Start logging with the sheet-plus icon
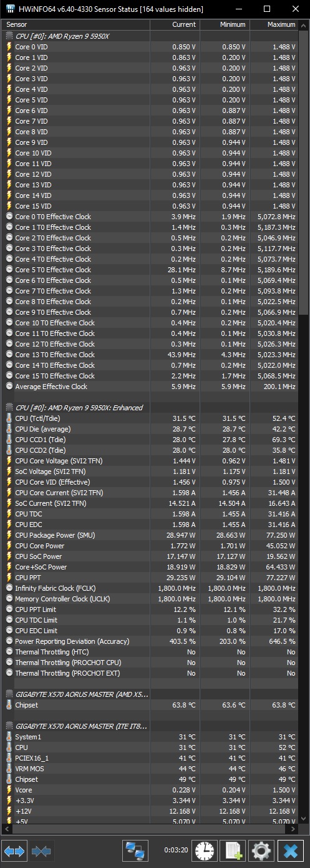The height and width of the screenshot is (868, 310). [233, 851]
